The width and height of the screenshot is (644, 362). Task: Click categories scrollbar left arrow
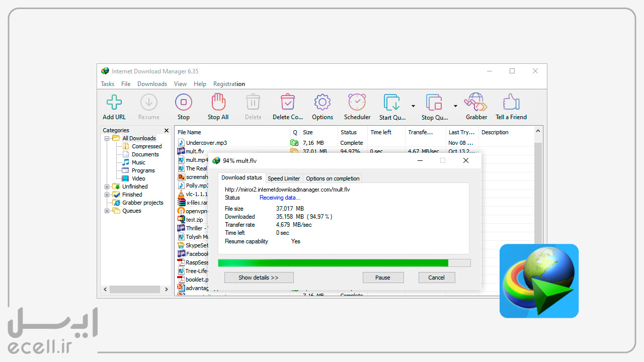click(106, 290)
